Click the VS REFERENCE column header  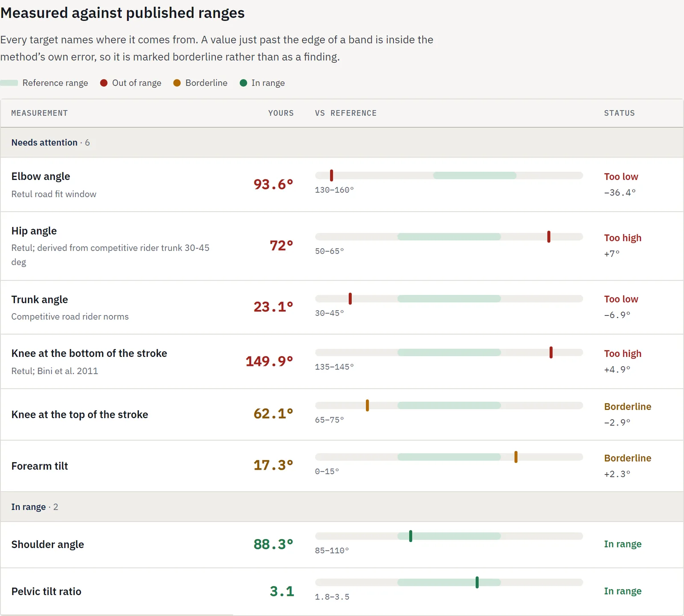346,113
